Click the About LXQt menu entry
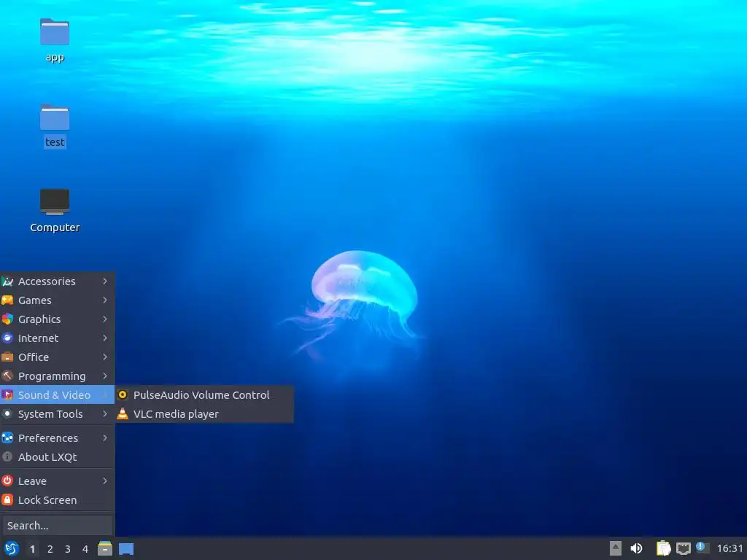The width and height of the screenshot is (747, 560). [57, 457]
